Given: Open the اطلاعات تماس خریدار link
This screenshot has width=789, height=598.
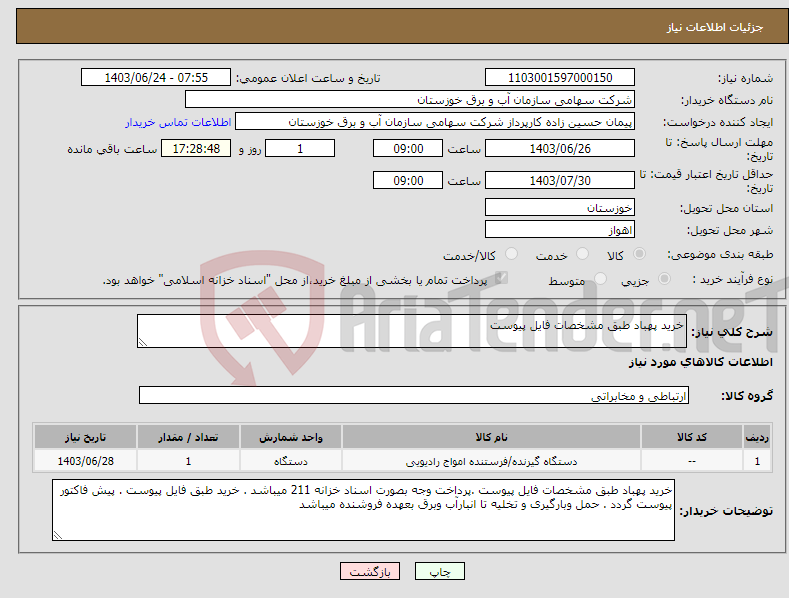Looking at the screenshot, I should click(178, 122).
